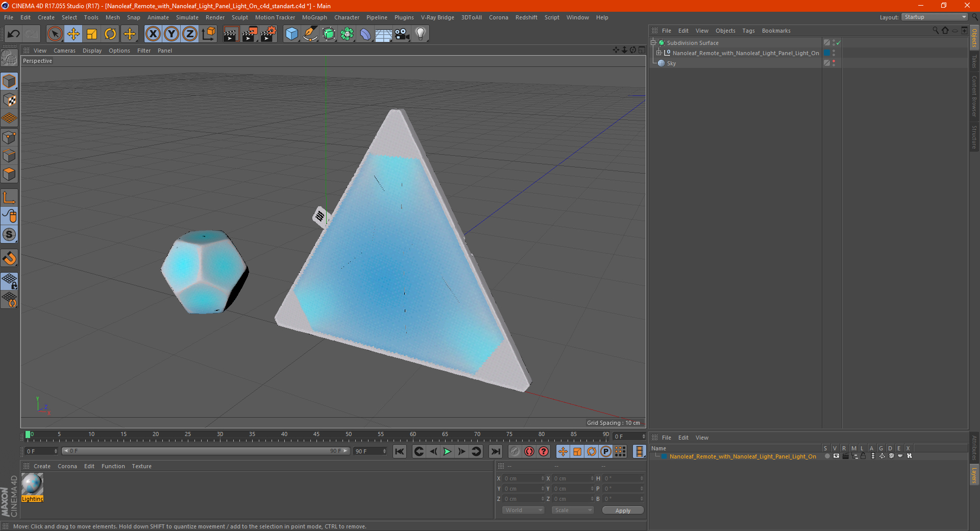Image resolution: width=980 pixels, height=531 pixels.
Task: Activate the Move tool in the toolbar
Action: point(73,34)
